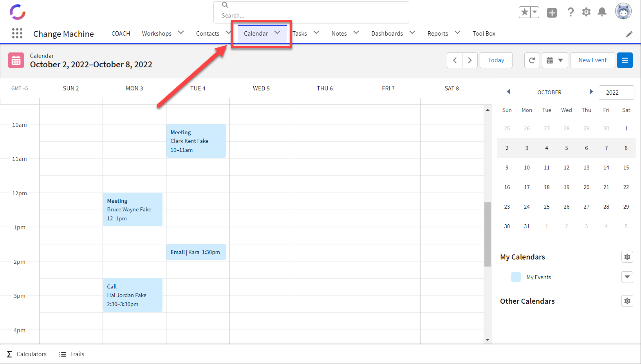Click the notifications bell icon
This screenshot has width=641, height=364.
[602, 12]
